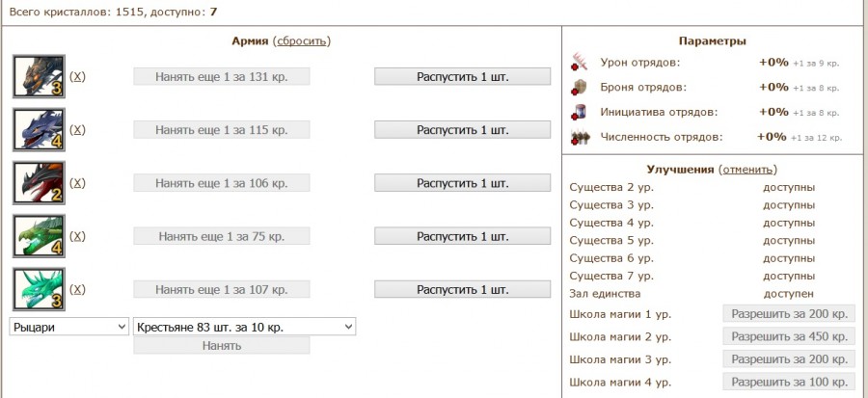
Task: Click the отменить link next to Улучшения
Action: tap(749, 169)
